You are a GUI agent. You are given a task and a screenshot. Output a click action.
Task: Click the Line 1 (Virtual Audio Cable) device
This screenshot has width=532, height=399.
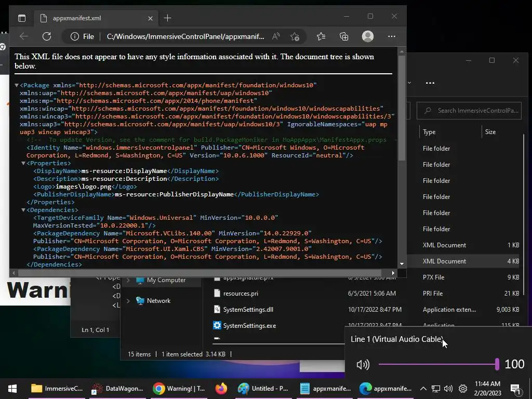(397, 339)
